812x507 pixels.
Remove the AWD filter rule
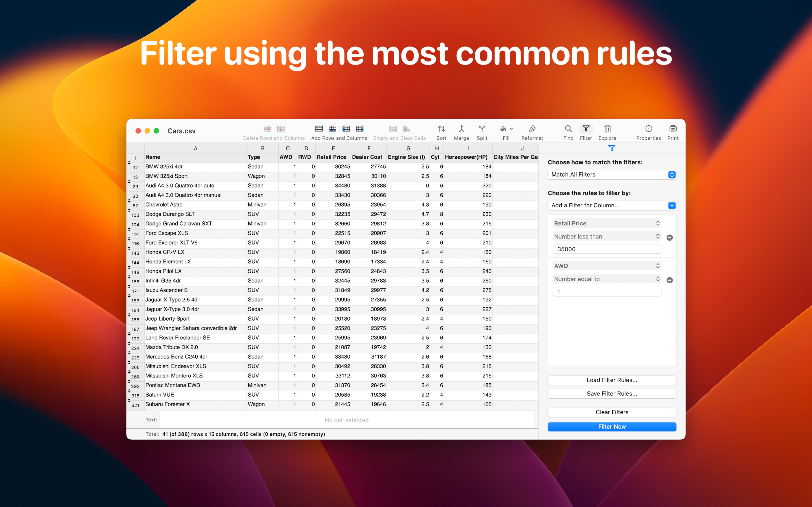[669, 280]
